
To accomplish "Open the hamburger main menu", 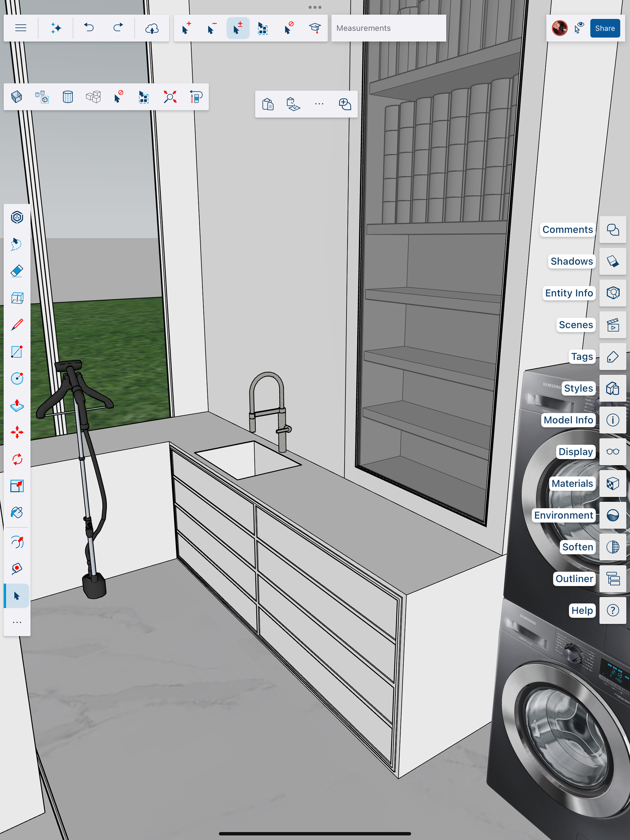I will (x=21, y=28).
